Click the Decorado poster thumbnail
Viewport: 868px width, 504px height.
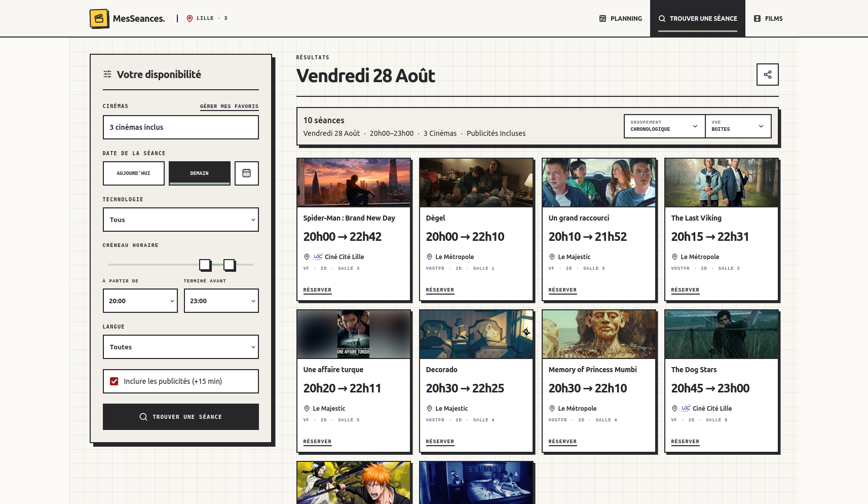pos(476,334)
